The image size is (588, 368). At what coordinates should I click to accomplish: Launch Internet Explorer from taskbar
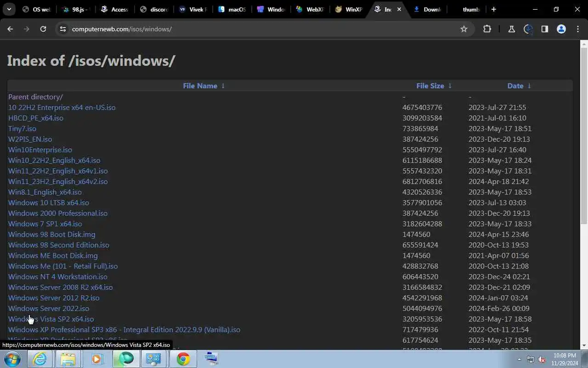tap(40, 359)
